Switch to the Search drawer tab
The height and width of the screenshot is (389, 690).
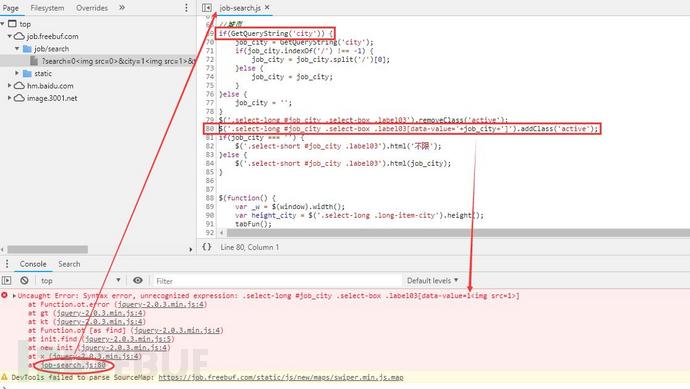click(69, 264)
